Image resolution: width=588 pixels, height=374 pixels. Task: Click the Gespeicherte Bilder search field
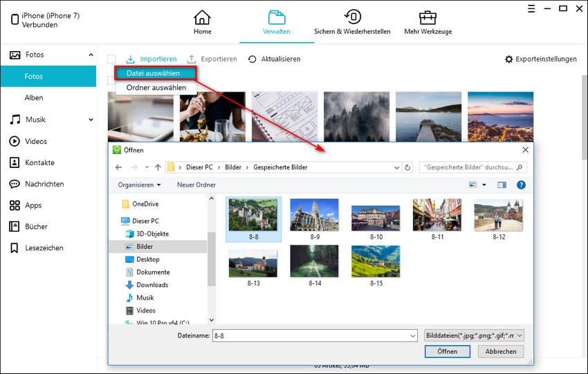click(x=473, y=167)
